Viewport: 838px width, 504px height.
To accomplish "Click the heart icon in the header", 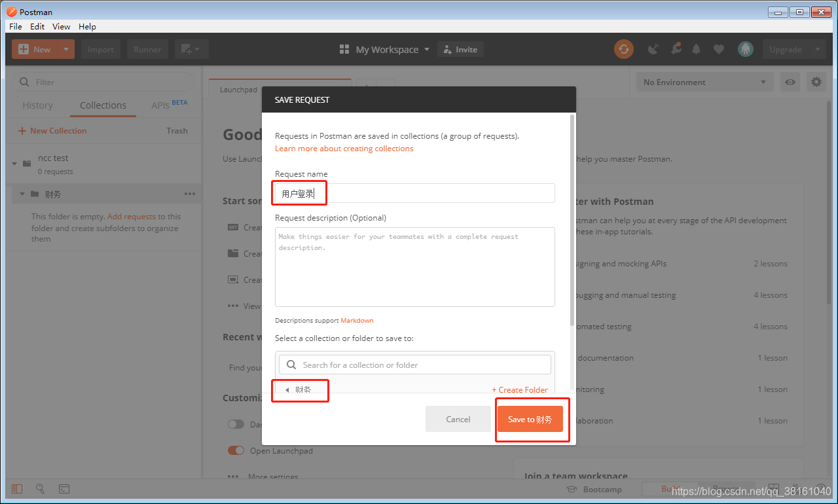I will (719, 49).
